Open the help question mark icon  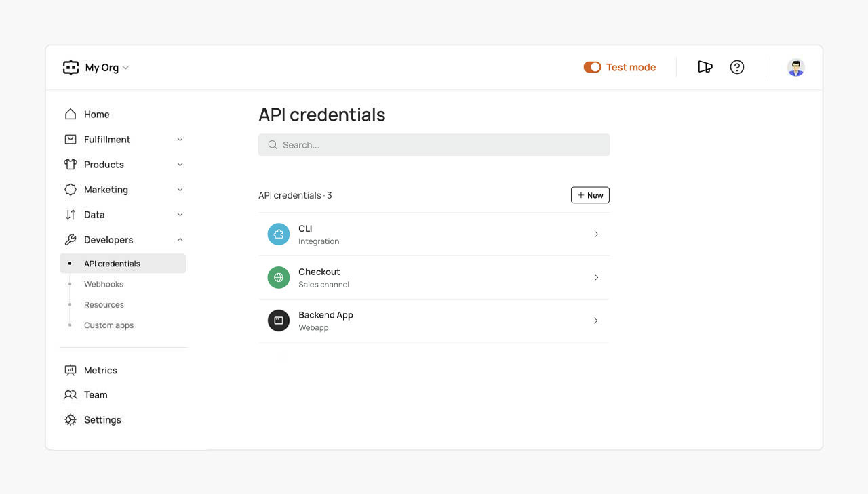[737, 67]
